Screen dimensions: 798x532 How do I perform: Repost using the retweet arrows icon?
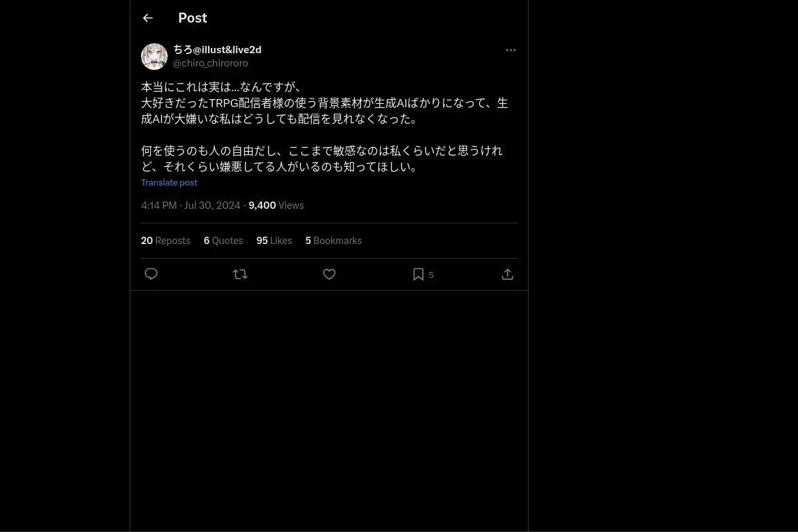240,274
